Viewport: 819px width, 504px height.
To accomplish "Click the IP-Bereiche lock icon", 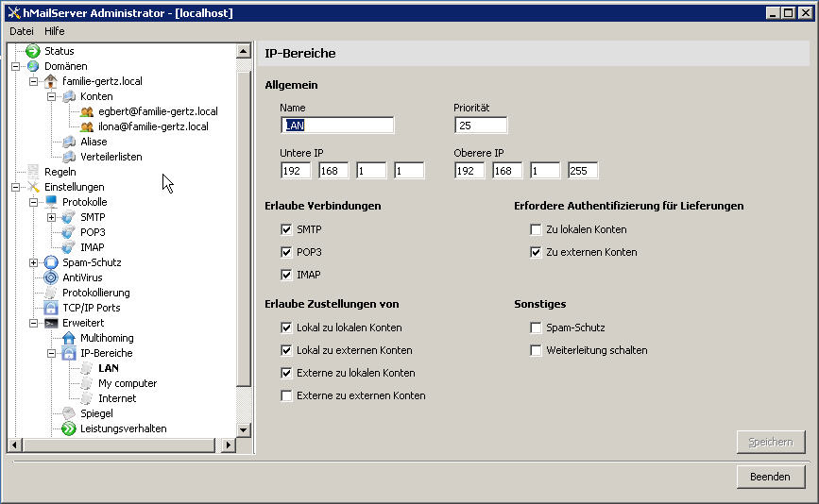I will pos(68,353).
